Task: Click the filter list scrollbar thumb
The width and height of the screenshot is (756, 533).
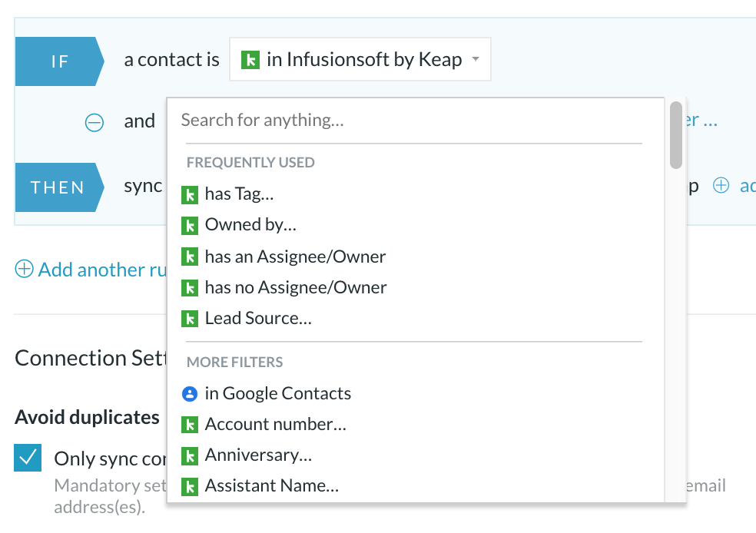Action: [x=676, y=135]
